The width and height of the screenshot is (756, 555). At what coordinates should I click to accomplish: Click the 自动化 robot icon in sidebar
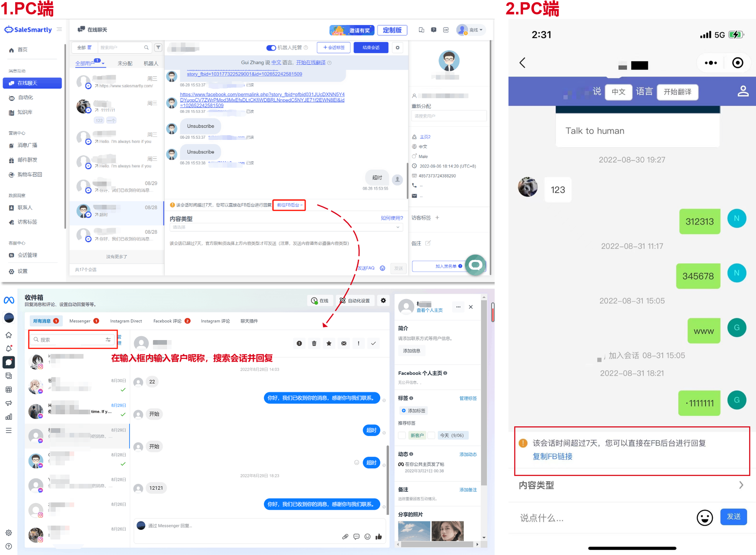click(11, 98)
